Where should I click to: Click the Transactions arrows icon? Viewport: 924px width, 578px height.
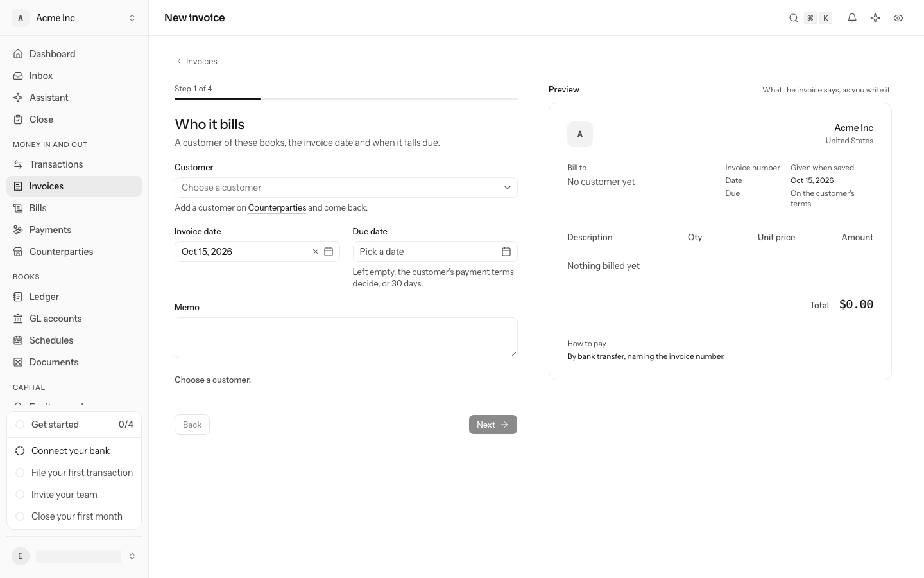(x=18, y=164)
